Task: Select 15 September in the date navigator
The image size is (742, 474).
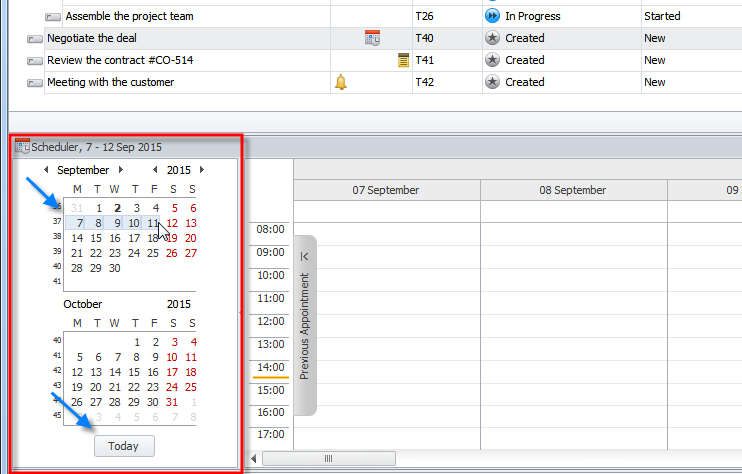Action: pos(96,238)
